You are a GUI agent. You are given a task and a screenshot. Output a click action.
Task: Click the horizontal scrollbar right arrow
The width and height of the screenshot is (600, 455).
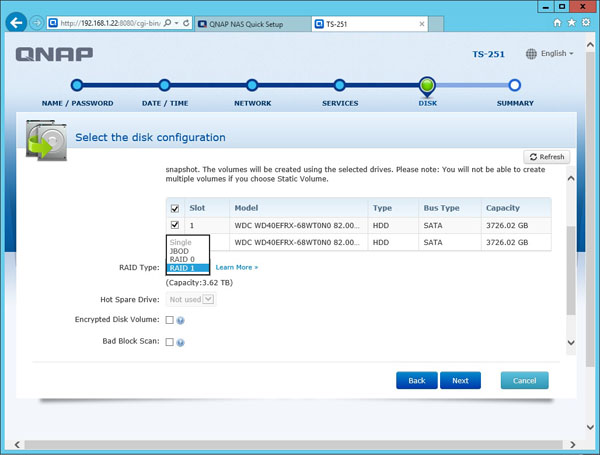point(572,444)
